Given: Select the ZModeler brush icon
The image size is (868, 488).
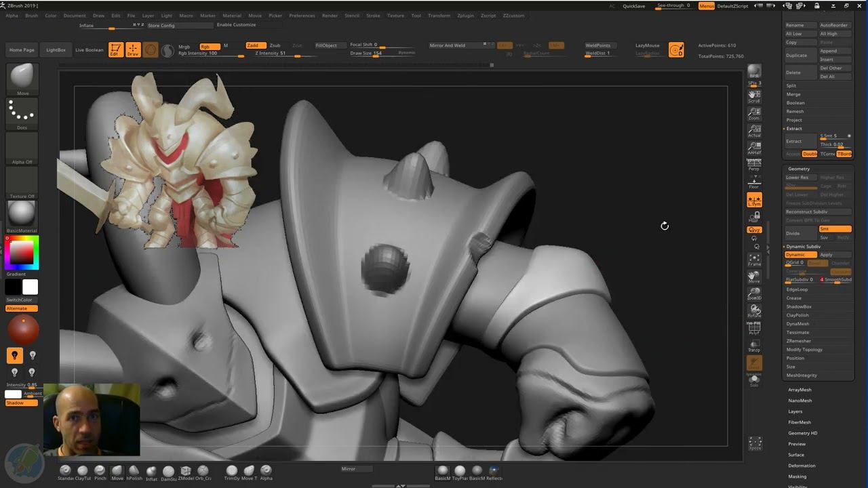Looking at the screenshot, I should (185, 471).
